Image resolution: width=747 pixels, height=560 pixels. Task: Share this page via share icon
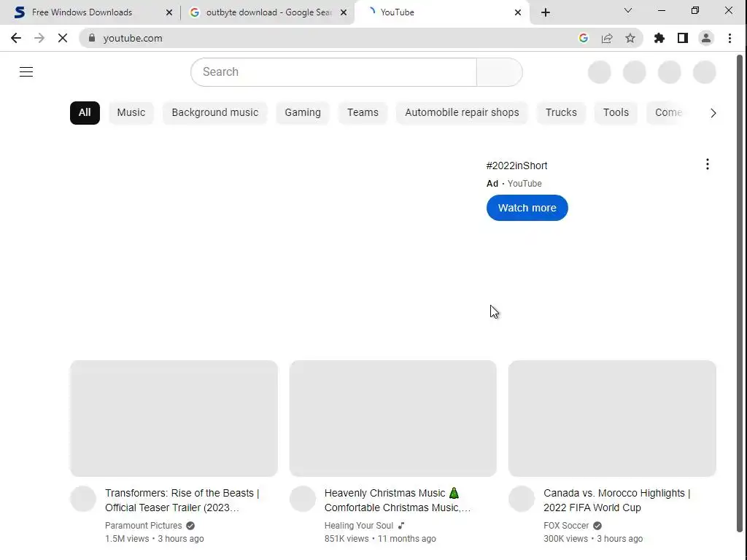pyautogui.click(x=607, y=38)
